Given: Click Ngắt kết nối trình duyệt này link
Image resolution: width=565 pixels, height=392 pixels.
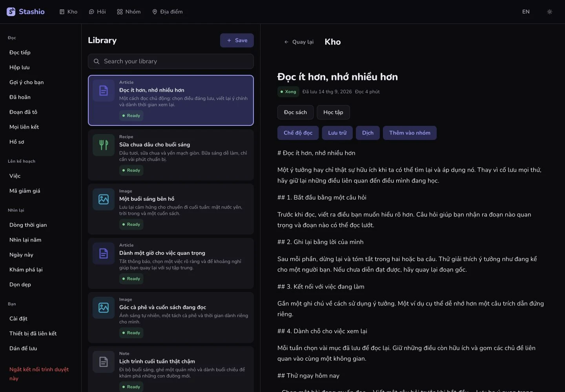Looking at the screenshot, I should pos(39,374).
